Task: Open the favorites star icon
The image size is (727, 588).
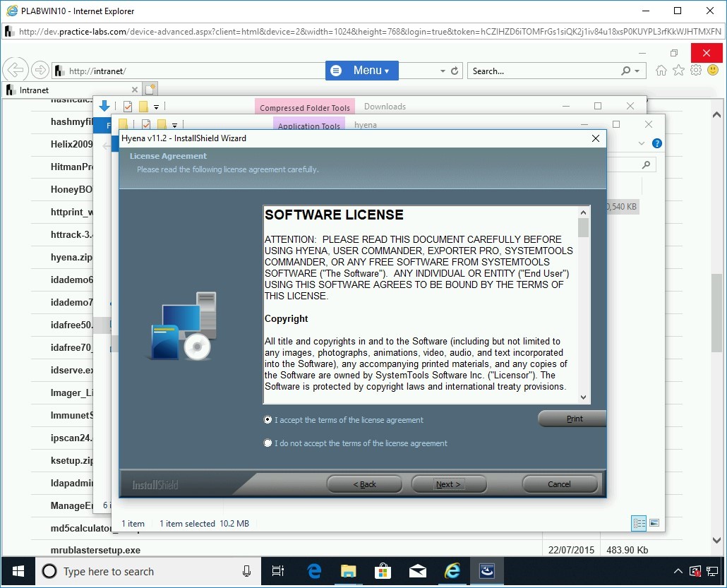Action: coord(678,71)
